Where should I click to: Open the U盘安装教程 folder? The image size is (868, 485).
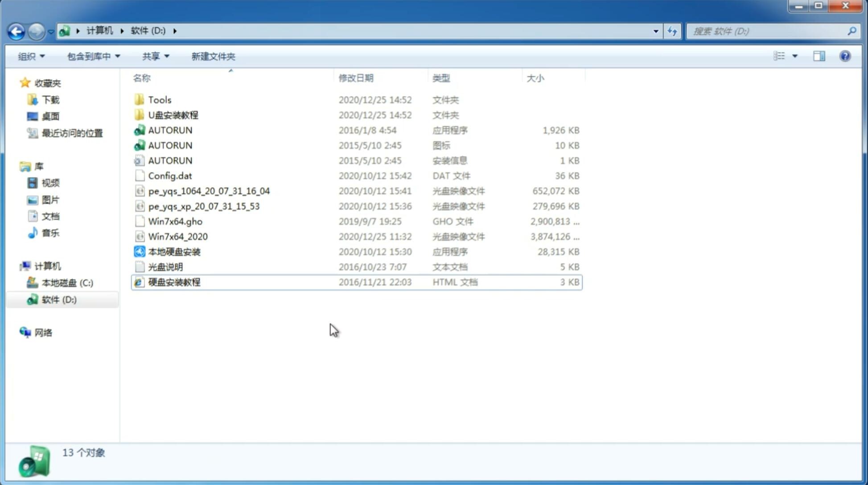pos(173,115)
